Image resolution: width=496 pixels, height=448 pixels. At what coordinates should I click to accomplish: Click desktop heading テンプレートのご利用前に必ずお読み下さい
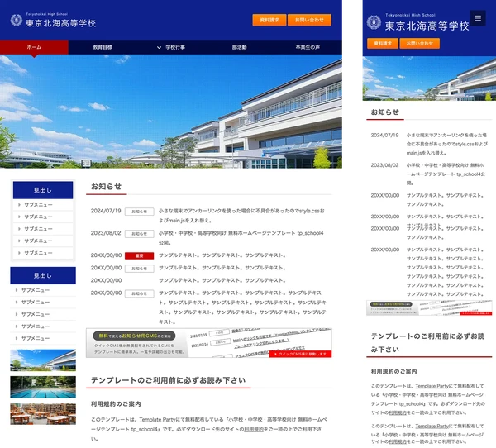pos(168,380)
